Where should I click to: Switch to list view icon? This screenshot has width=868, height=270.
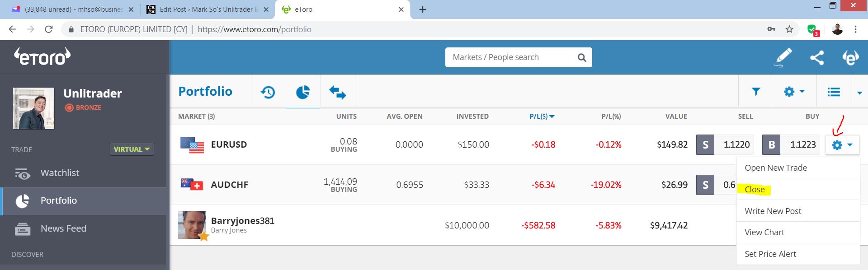[x=834, y=92]
